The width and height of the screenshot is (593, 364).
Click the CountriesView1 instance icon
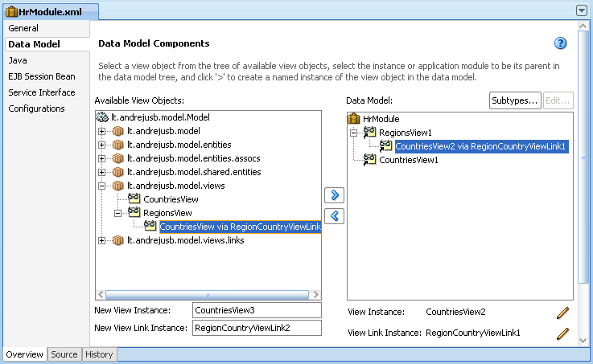(x=369, y=159)
